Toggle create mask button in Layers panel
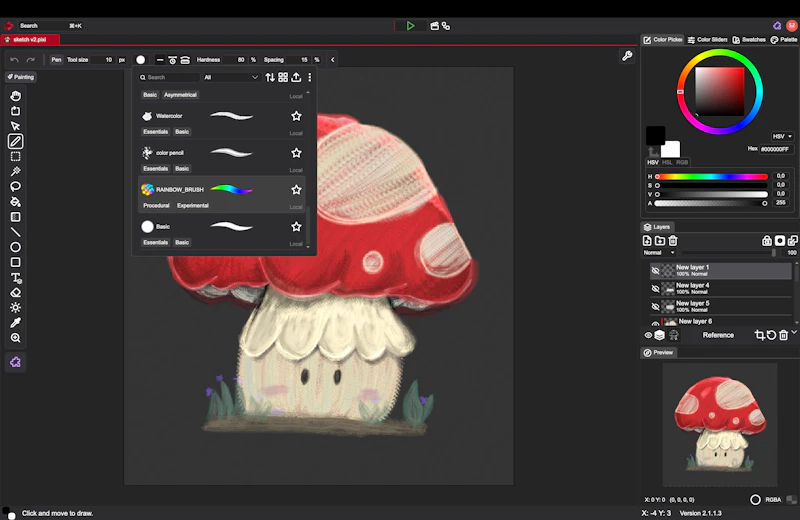This screenshot has width=800, height=520. tap(780, 240)
